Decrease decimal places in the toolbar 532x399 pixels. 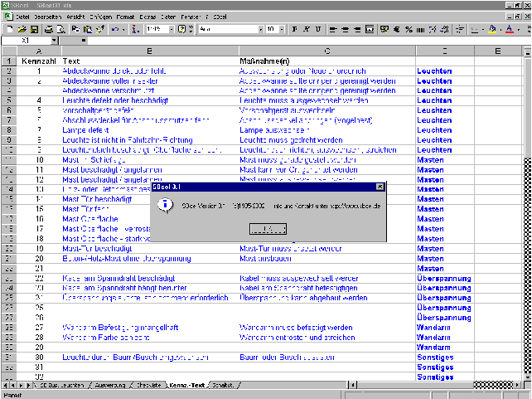click(x=444, y=30)
